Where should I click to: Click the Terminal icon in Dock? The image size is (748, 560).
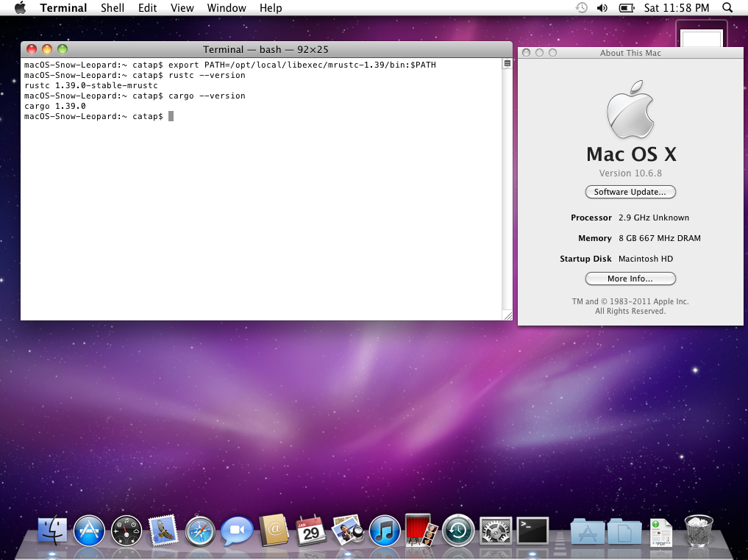tap(532, 531)
